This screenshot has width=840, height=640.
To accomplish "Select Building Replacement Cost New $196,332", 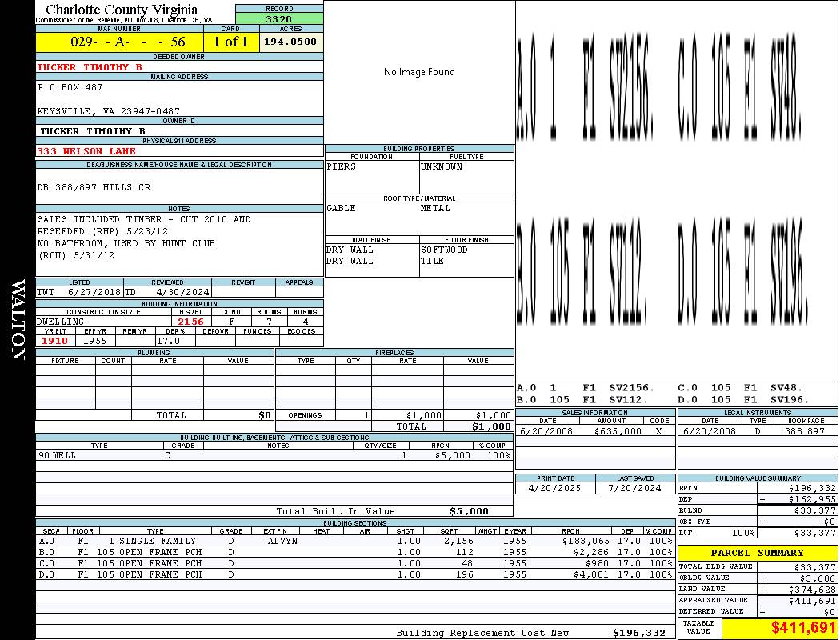I will [x=639, y=633].
